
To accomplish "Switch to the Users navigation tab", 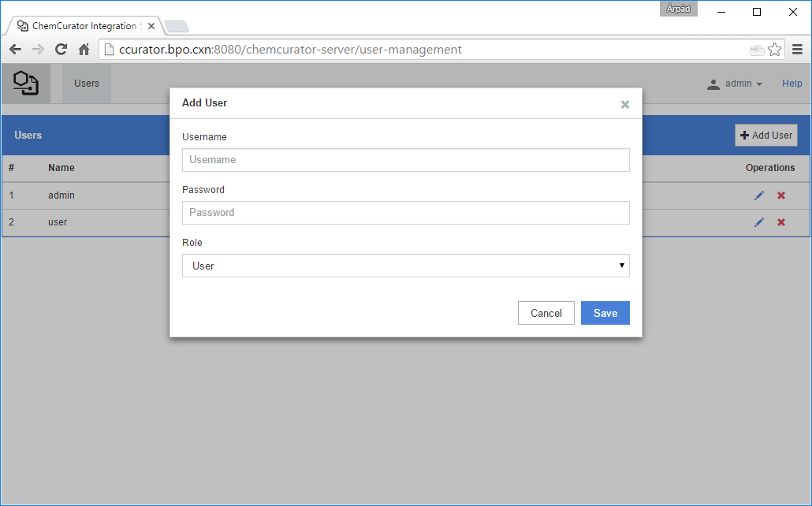I will [x=87, y=84].
